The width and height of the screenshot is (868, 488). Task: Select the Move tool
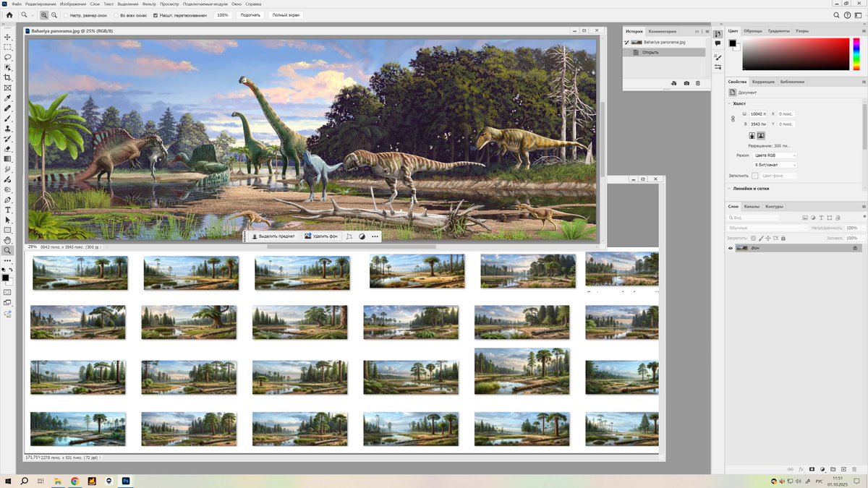point(8,37)
